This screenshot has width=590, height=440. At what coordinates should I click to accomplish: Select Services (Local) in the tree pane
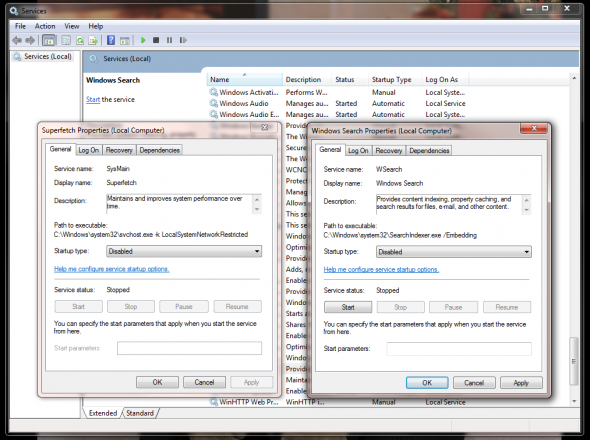(42, 56)
